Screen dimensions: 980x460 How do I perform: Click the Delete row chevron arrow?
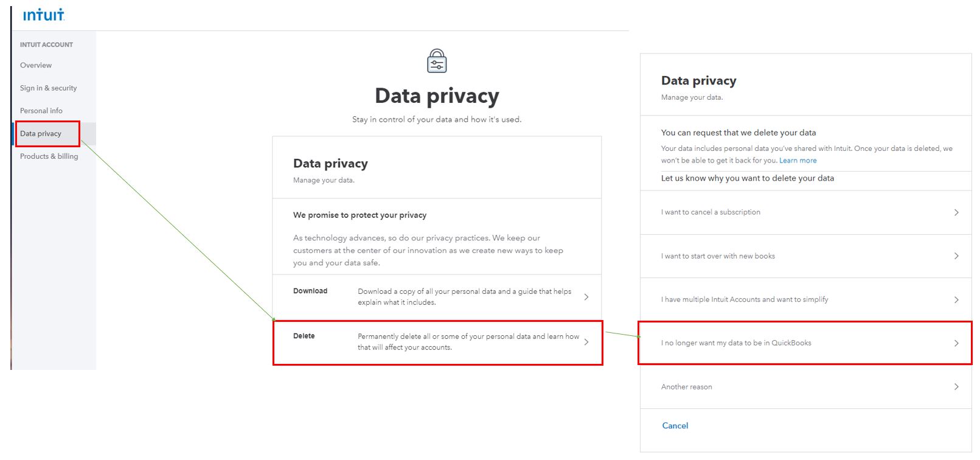pos(586,342)
